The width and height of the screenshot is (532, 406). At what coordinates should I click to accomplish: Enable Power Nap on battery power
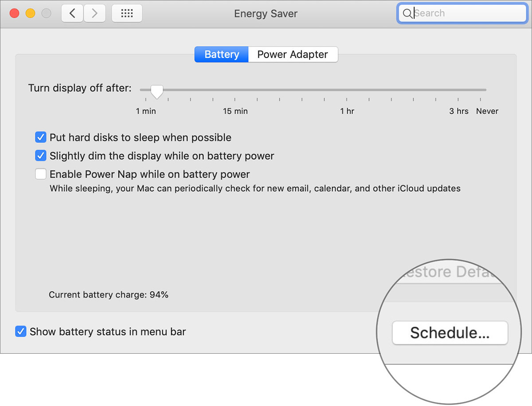point(41,174)
